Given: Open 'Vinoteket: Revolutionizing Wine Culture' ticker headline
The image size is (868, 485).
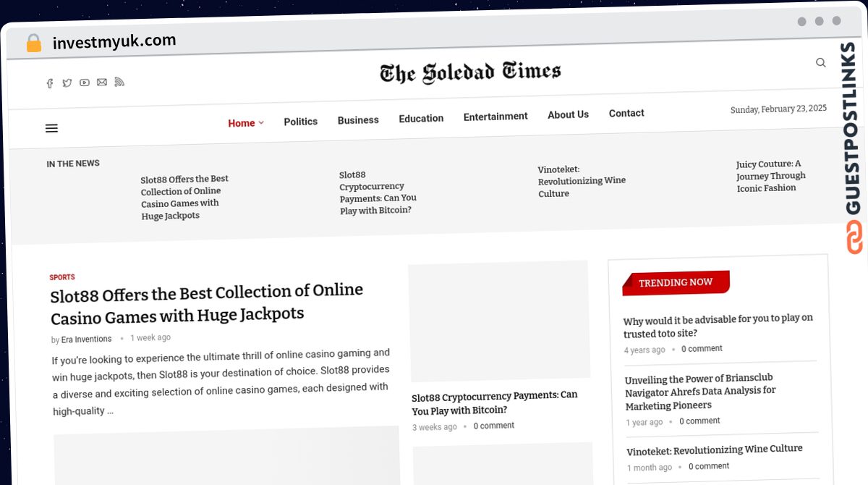Looking at the screenshot, I should (582, 181).
